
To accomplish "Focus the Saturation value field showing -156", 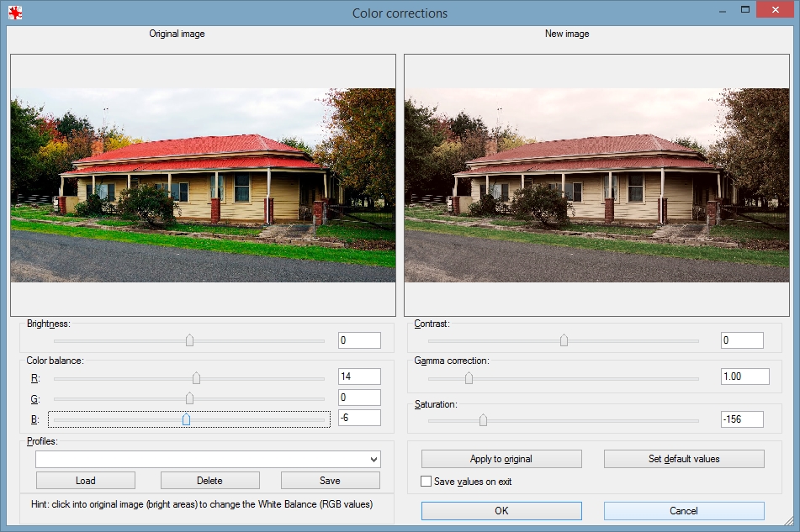I will pyautogui.click(x=741, y=419).
